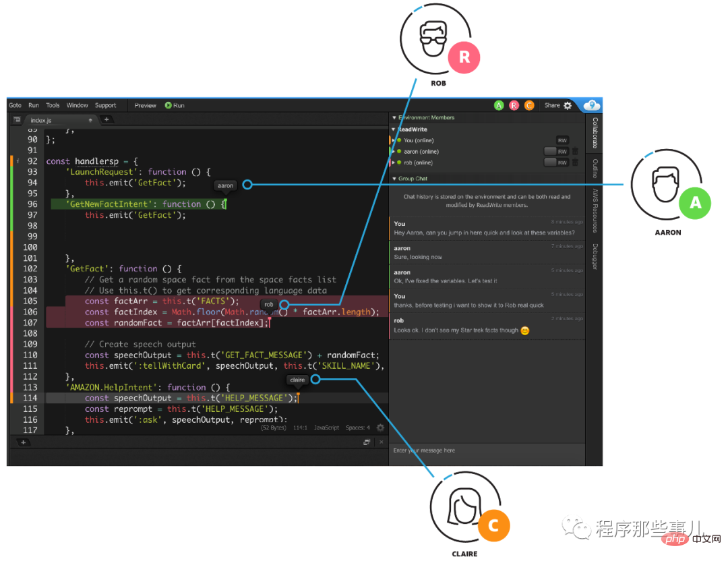The image size is (728, 561).
Task: Collapse the Group Chat section
Action: pos(394,179)
